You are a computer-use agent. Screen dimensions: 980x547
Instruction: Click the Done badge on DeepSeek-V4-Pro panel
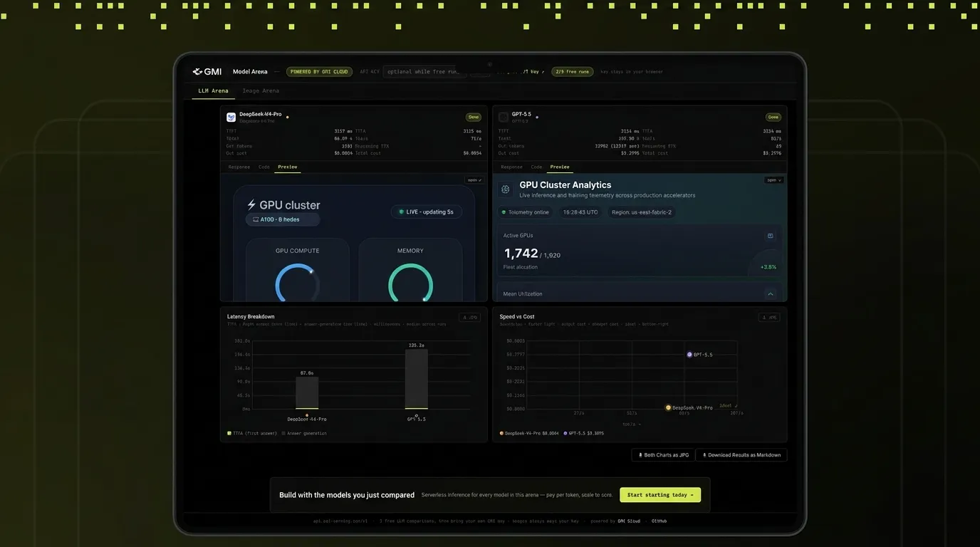click(x=474, y=117)
